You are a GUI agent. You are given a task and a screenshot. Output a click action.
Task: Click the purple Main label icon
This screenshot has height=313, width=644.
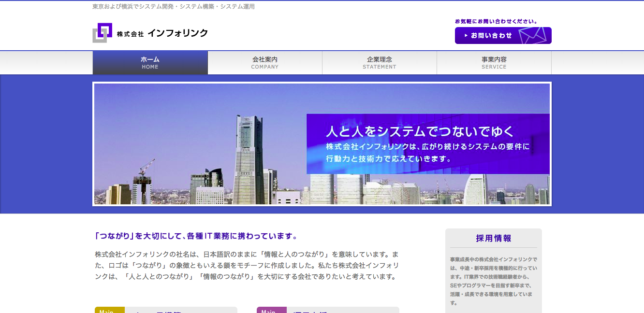point(271,311)
